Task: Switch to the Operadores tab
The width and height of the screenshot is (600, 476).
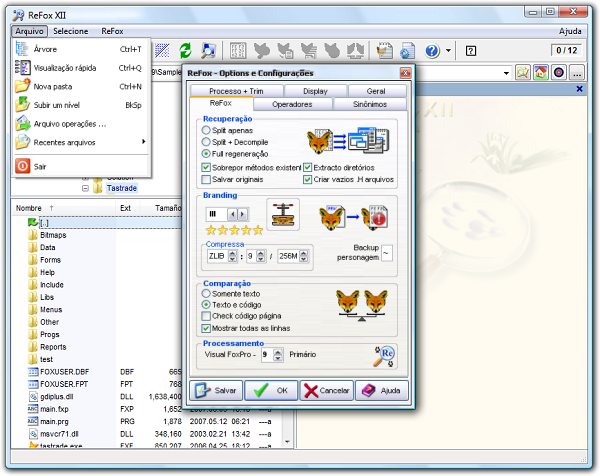Action: tap(292, 104)
